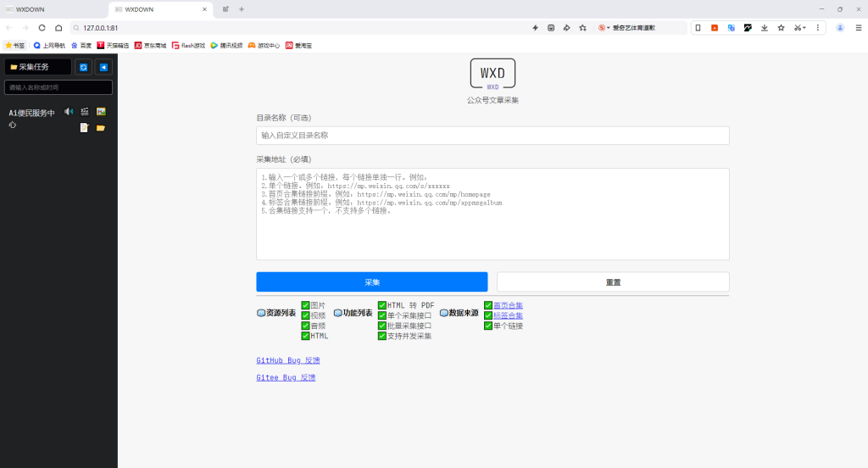Image resolution: width=868 pixels, height=468 pixels.
Task: Open the 腾讯视频 bookmark
Action: click(226, 46)
